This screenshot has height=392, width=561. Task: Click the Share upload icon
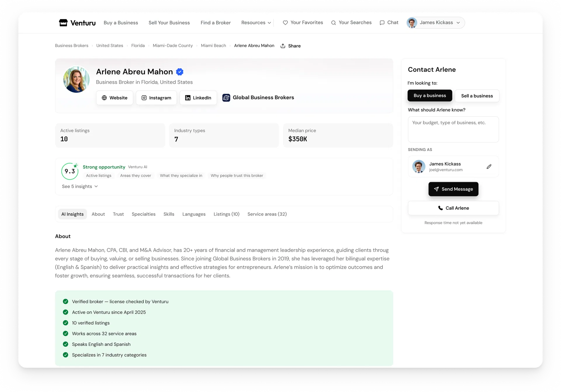(x=283, y=46)
